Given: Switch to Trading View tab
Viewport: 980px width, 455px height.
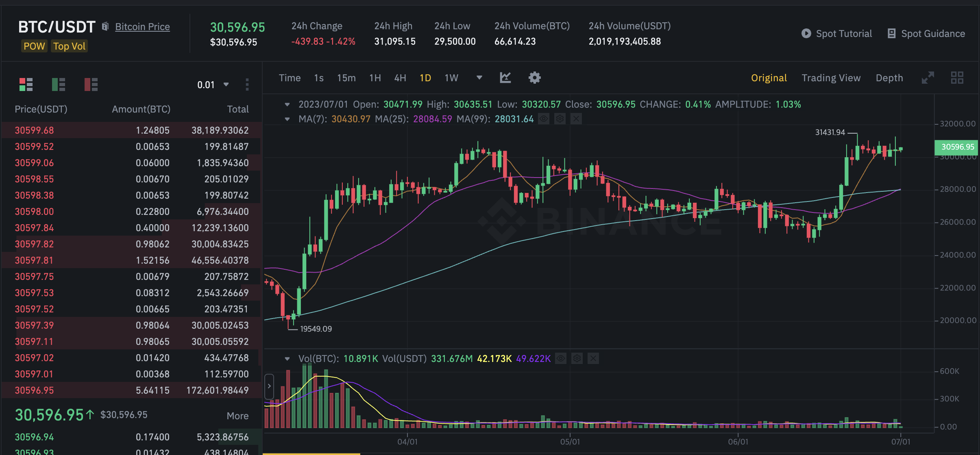Looking at the screenshot, I should click(x=831, y=78).
